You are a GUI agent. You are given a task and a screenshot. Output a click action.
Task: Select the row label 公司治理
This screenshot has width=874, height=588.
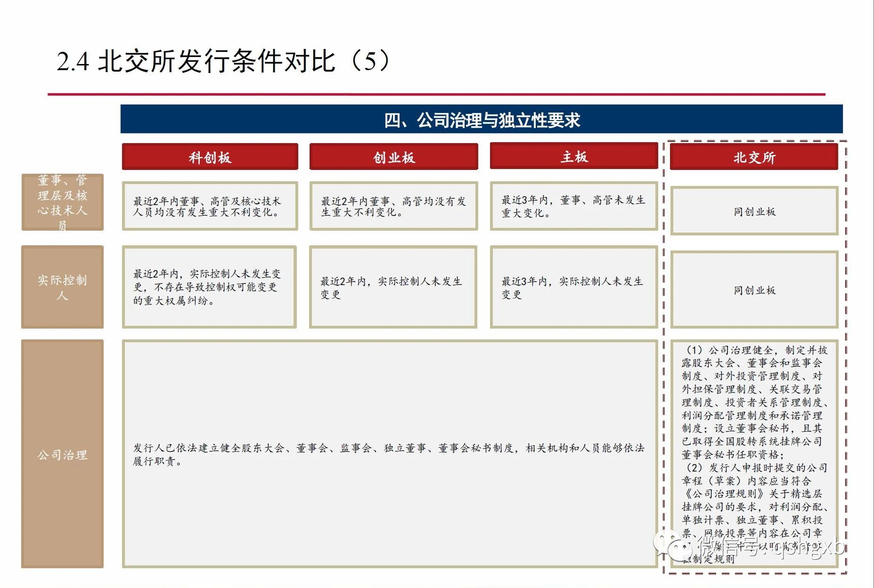pyautogui.click(x=62, y=454)
